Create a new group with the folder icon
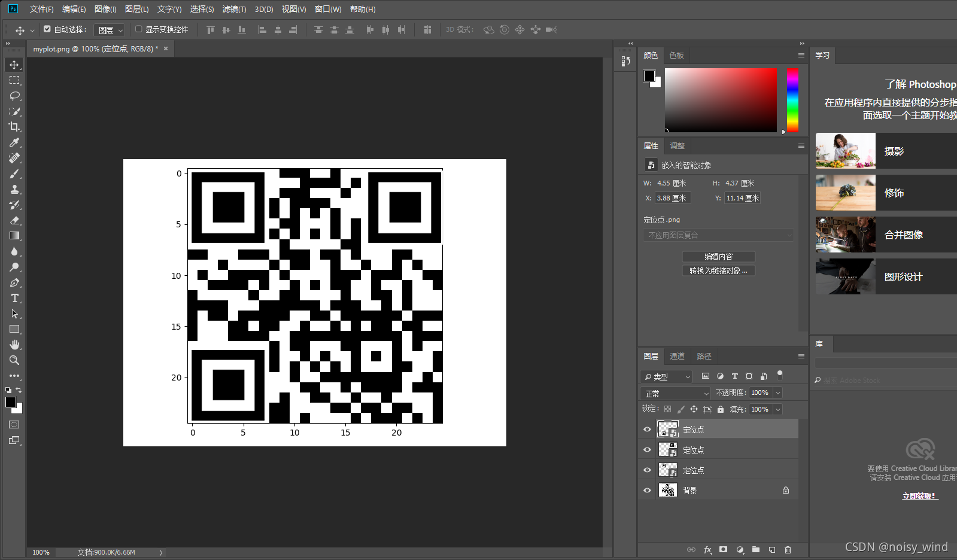The image size is (957, 560). pyautogui.click(x=756, y=549)
